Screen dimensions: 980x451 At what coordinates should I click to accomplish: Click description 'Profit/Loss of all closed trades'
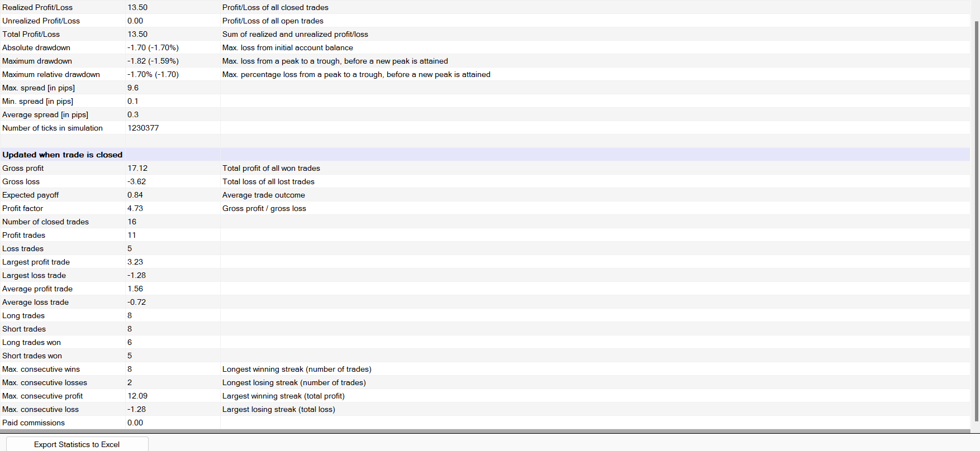coord(275,7)
